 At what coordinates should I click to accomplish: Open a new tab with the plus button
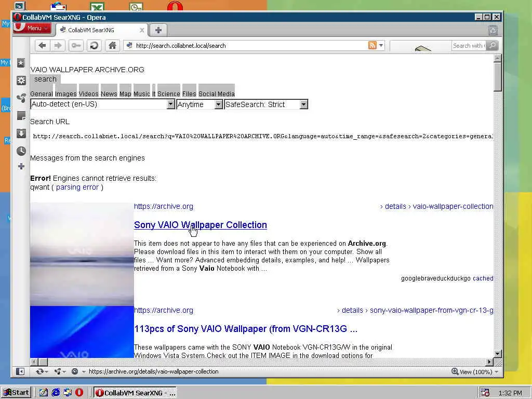[x=158, y=30]
